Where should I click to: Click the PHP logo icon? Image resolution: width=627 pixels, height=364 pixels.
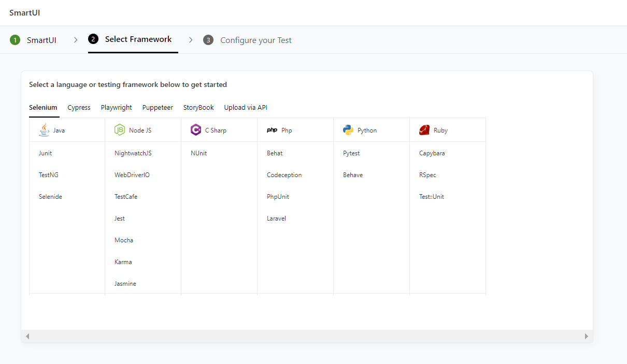point(272,130)
